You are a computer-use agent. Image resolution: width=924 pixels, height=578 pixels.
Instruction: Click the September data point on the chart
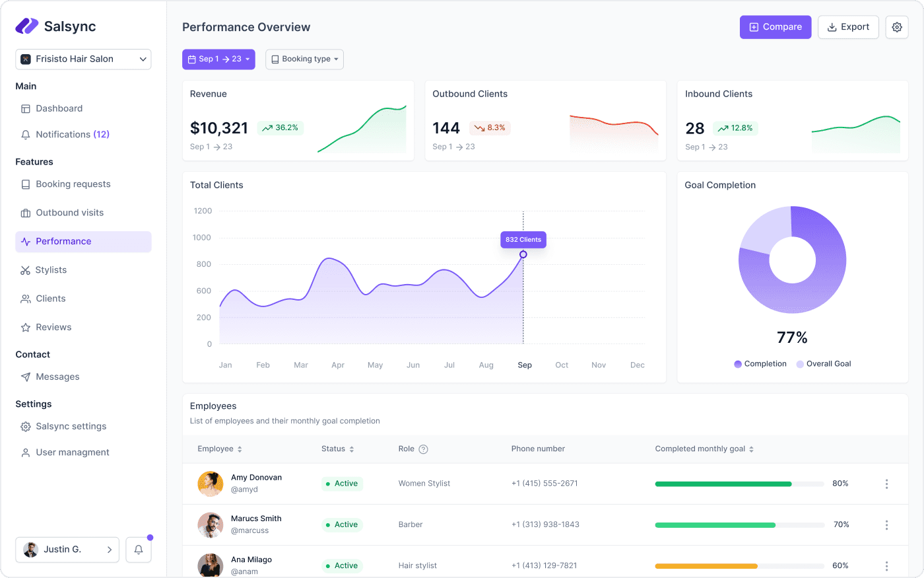523,254
